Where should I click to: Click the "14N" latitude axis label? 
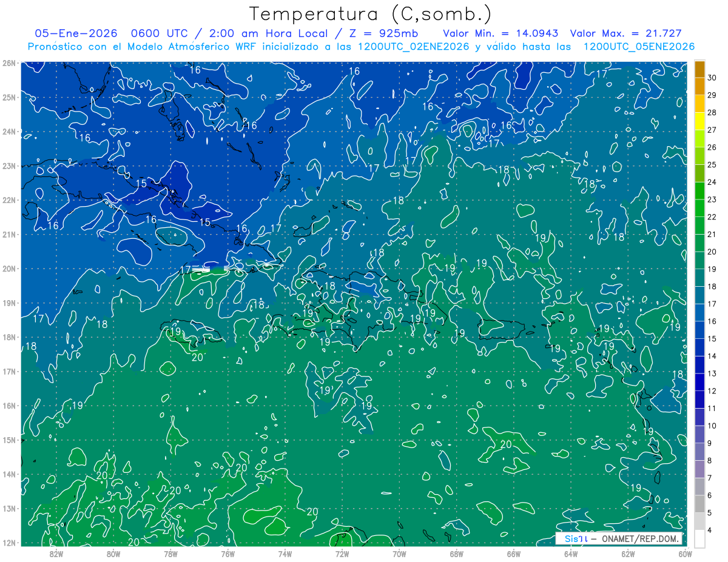(x=8, y=474)
